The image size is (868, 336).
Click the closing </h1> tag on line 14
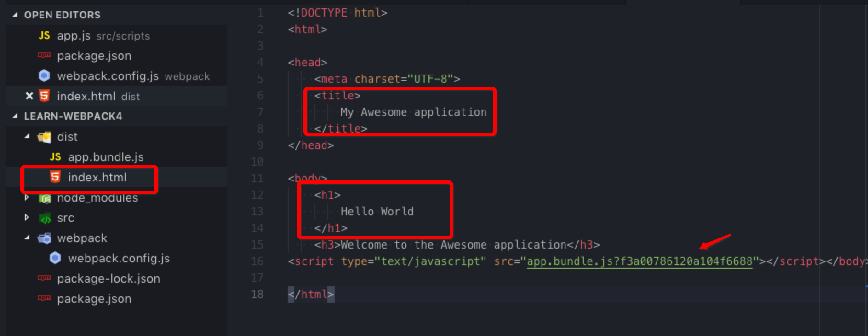click(x=331, y=228)
